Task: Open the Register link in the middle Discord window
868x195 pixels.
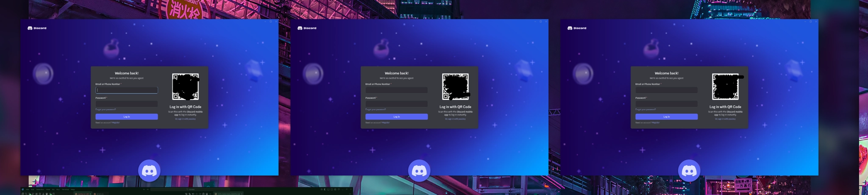Action: click(x=386, y=123)
